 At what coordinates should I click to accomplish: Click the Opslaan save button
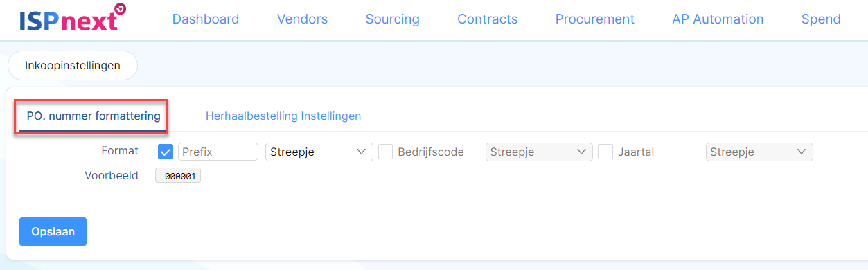click(x=53, y=232)
